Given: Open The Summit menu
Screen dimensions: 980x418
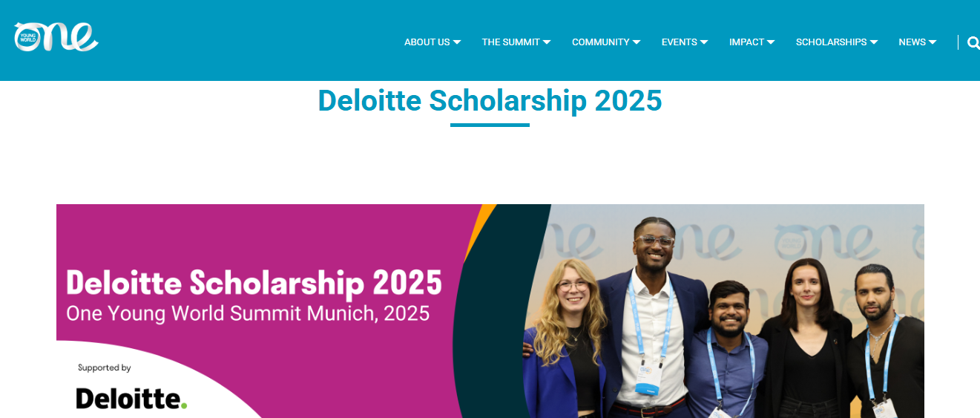Looking at the screenshot, I should pos(510,42).
